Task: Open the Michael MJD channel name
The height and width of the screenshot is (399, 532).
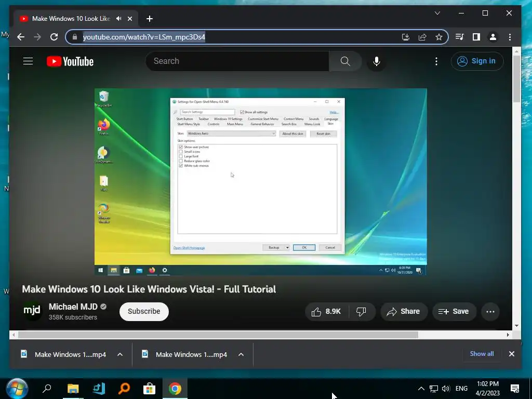Action: 73,307
